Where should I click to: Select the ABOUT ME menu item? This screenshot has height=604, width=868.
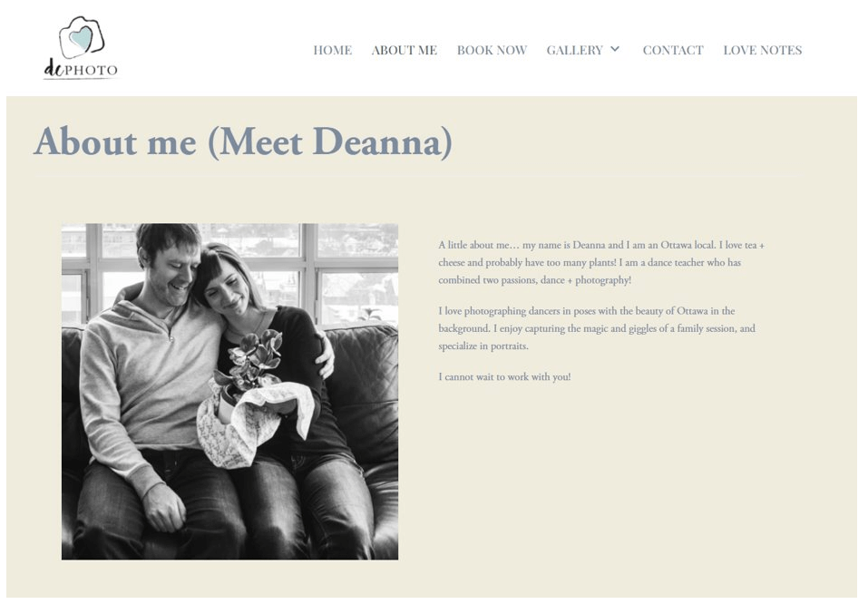pyautogui.click(x=405, y=51)
